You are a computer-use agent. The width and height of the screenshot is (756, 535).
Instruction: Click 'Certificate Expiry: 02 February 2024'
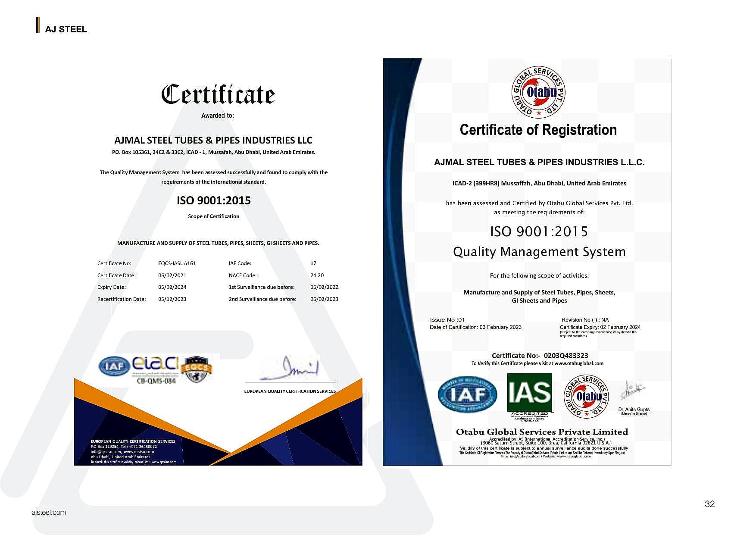pyautogui.click(x=600, y=327)
